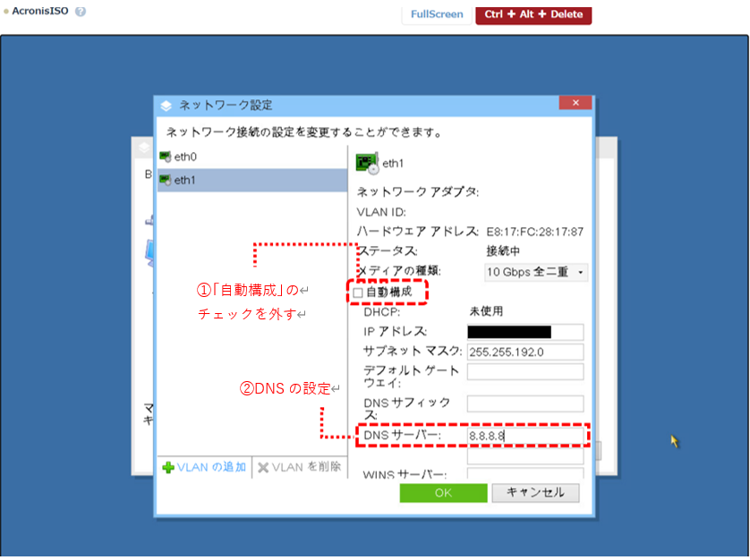Close the network settings dialog
The height and width of the screenshot is (560, 750).
point(574,103)
